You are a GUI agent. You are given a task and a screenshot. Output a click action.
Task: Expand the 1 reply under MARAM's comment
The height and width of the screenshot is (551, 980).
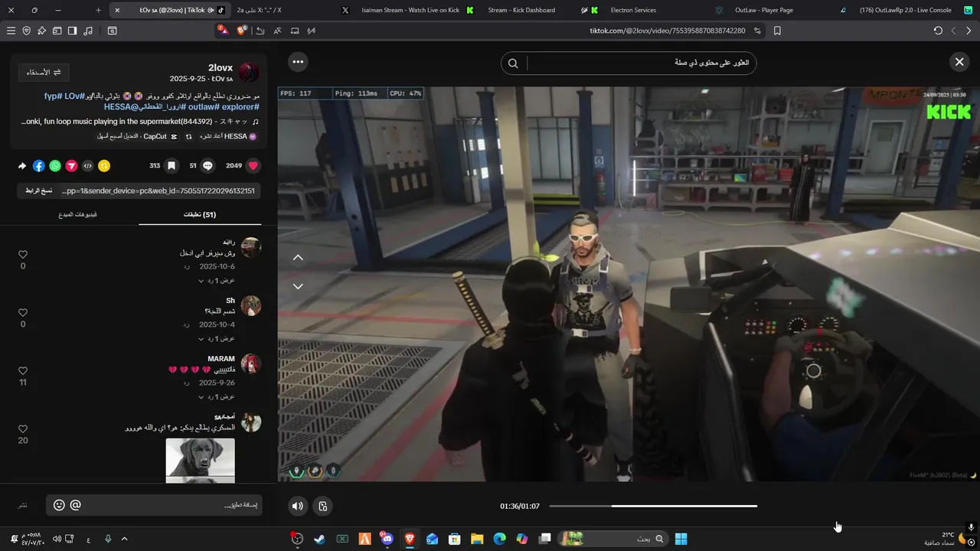point(217,397)
